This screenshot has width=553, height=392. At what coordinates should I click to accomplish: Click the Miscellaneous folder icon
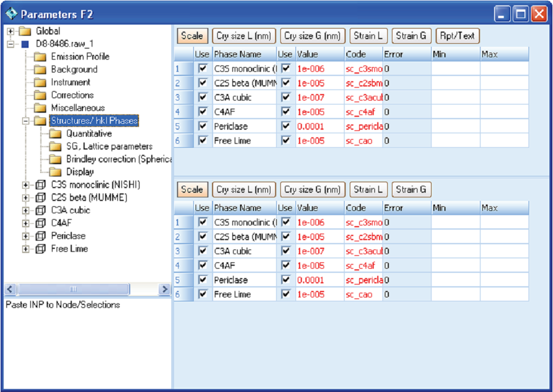(40, 108)
